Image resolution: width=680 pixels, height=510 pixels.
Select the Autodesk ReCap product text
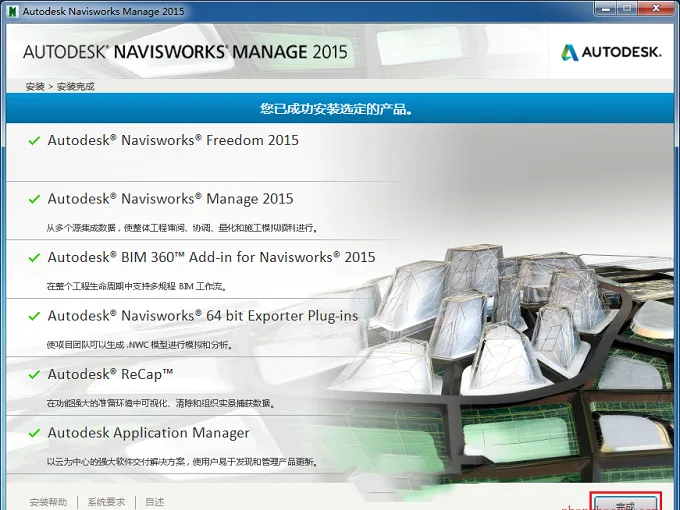[110, 374]
